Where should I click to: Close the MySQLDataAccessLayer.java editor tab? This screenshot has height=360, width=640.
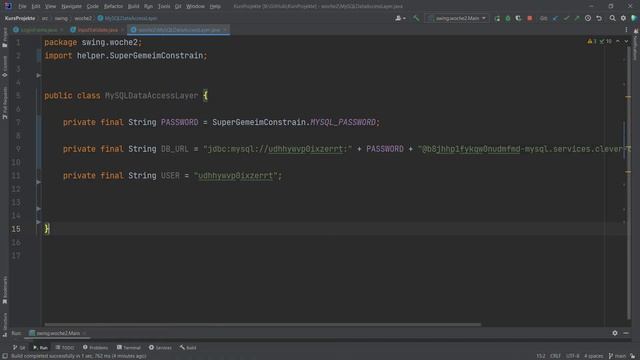pyautogui.click(x=225, y=30)
